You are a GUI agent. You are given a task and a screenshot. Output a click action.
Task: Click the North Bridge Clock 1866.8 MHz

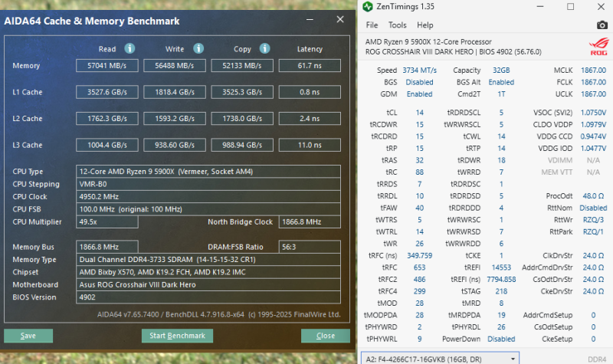[x=310, y=221]
